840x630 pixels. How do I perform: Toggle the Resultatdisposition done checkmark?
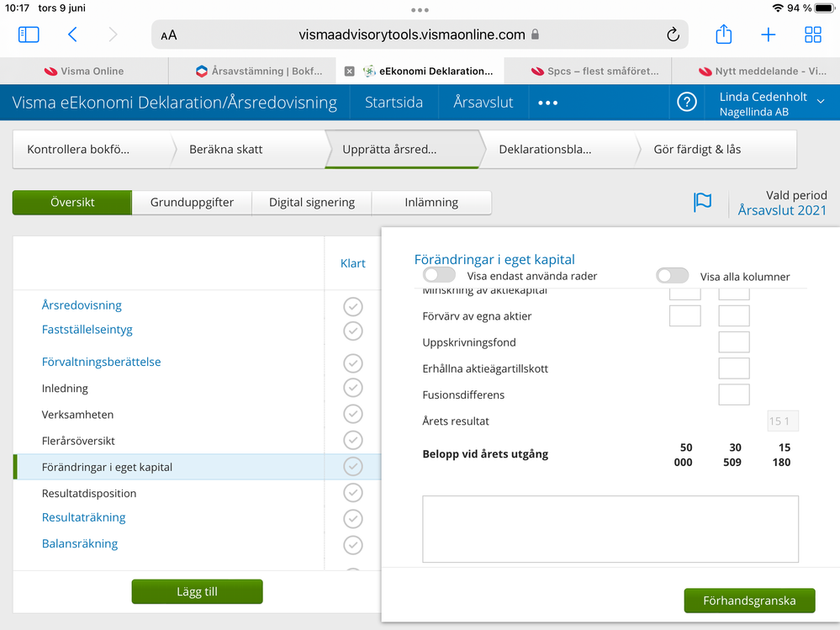point(353,492)
